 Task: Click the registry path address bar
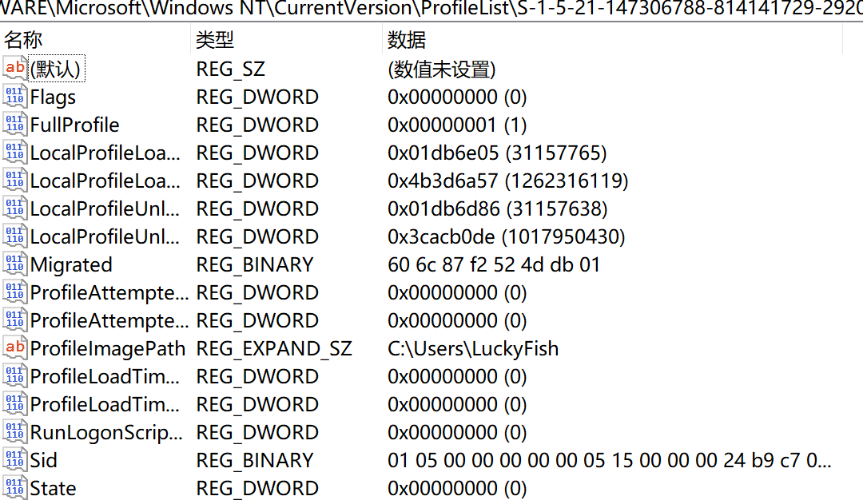click(431, 10)
